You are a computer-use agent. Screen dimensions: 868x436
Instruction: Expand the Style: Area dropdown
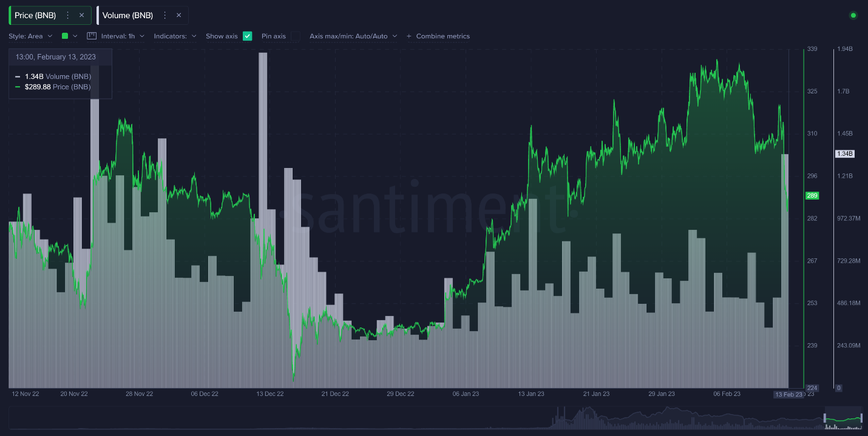[x=30, y=36]
